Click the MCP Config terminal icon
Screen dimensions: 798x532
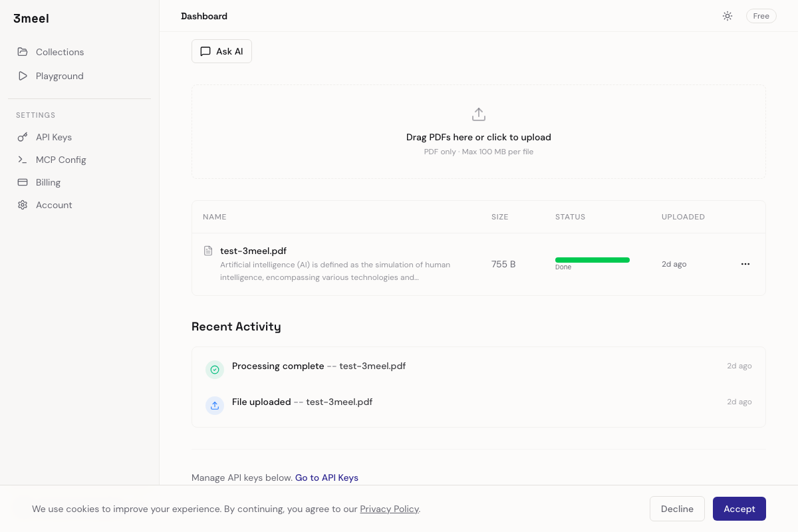pyautogui.click(x=23, y=160)
